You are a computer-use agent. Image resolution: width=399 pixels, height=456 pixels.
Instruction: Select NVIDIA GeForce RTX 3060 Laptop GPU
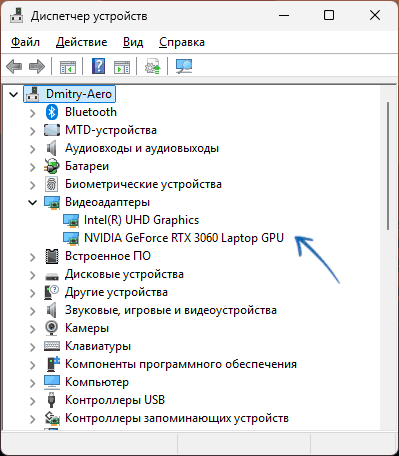pyautogui.click(x=184, y=238)
